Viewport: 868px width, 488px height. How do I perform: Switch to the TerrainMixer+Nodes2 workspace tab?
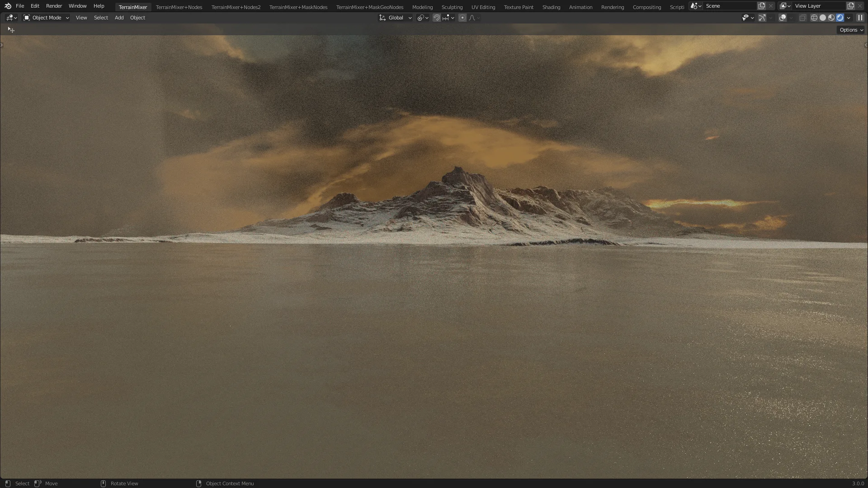pyautogui.click(x=236, y=7)
